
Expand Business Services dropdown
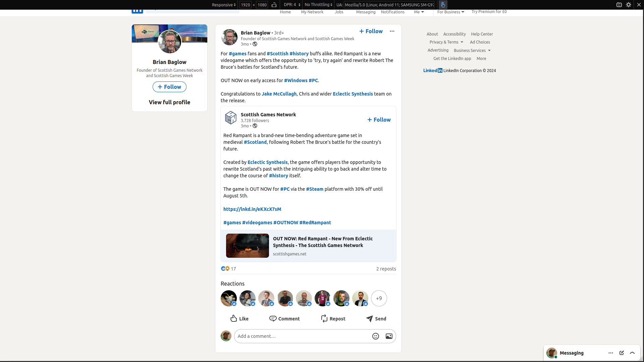(472, 51)
